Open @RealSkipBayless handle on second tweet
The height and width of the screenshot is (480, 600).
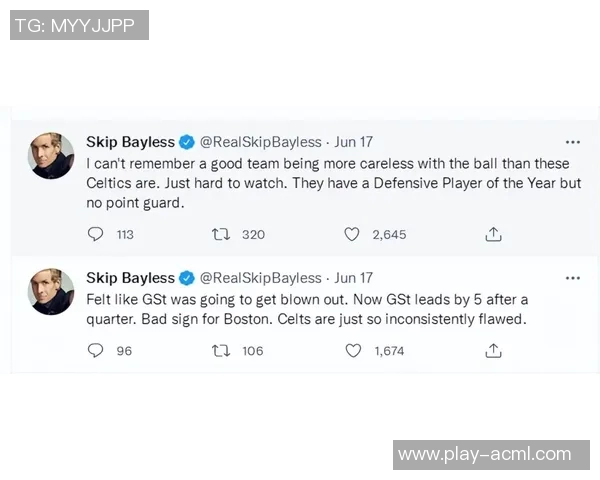261,278
